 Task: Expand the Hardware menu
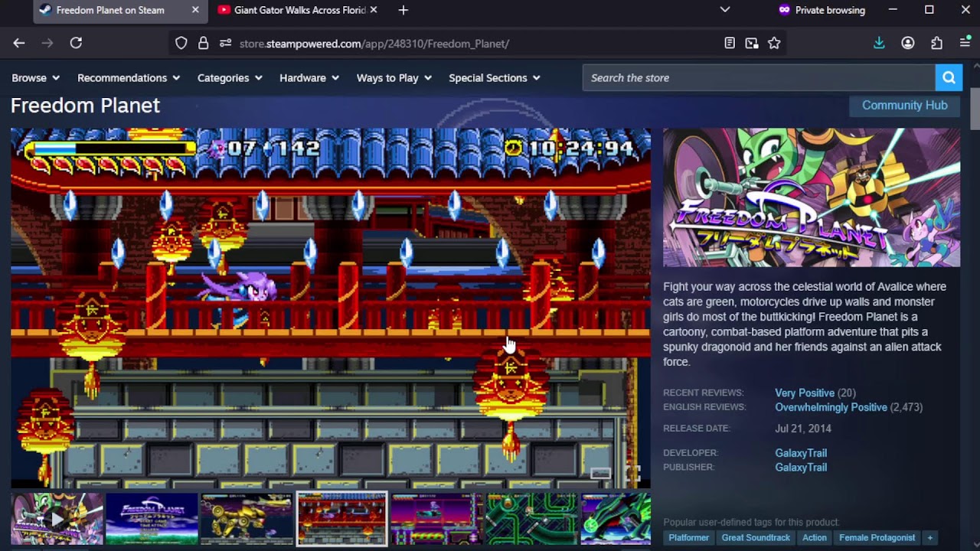[x=309, y=78]
